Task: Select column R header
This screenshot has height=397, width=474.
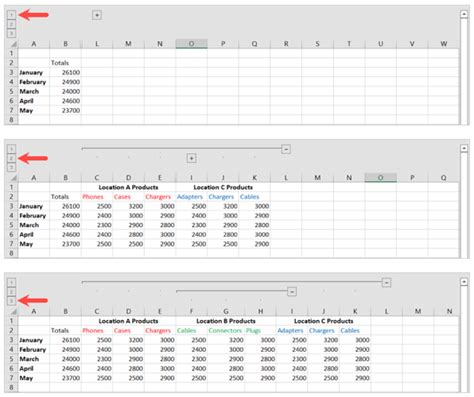Action: point(286,44)
